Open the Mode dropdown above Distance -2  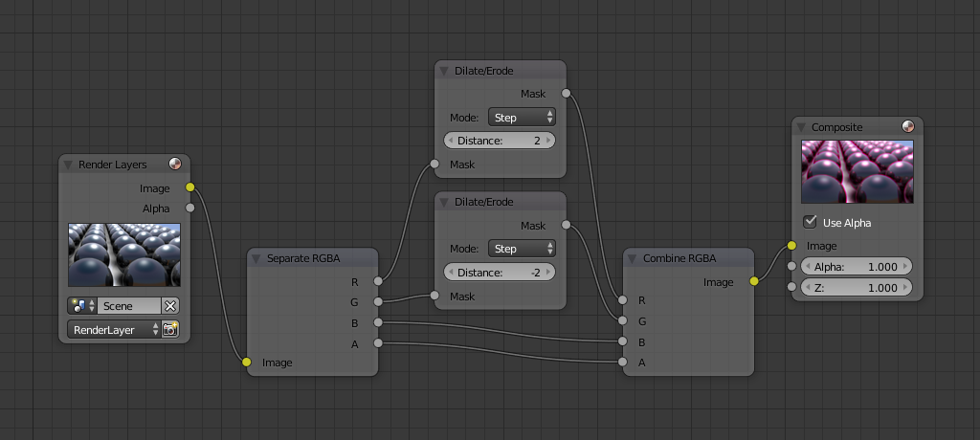tap(522, 248)
